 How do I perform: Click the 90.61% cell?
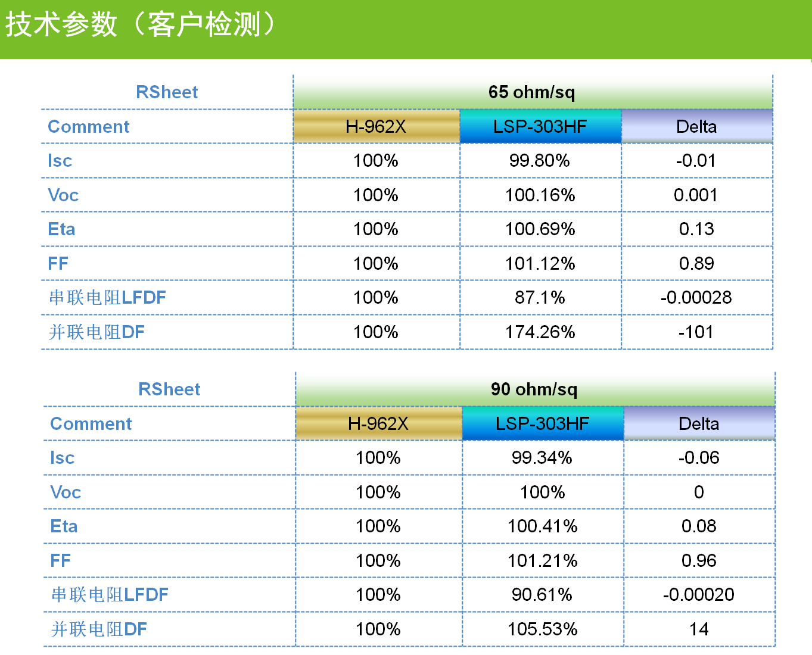(x=542, y=595)
